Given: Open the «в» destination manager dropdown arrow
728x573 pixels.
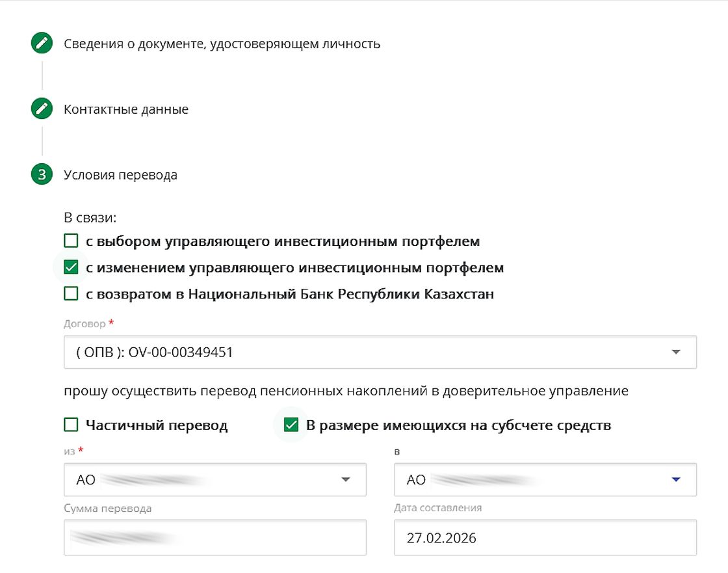Looking at the screenshot, I should [x=676, y=479].
